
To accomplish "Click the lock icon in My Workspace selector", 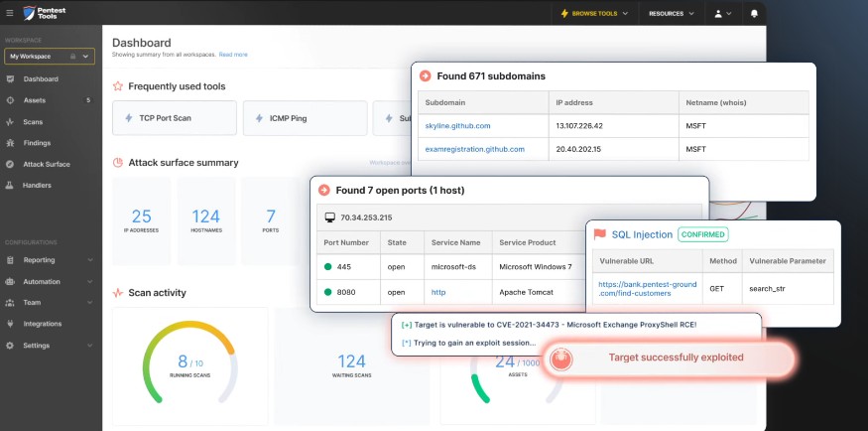I will 72,57.
